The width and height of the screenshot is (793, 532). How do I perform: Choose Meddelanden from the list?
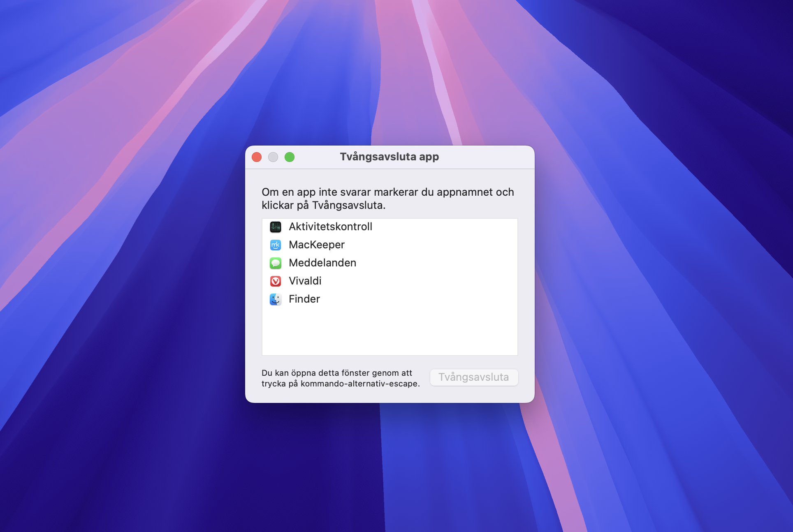390,263
